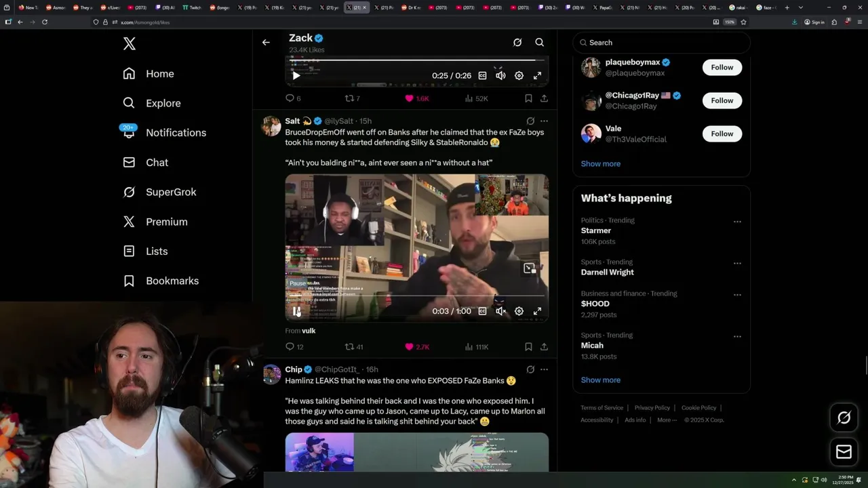Click the search input field

[x=662, y=43]
